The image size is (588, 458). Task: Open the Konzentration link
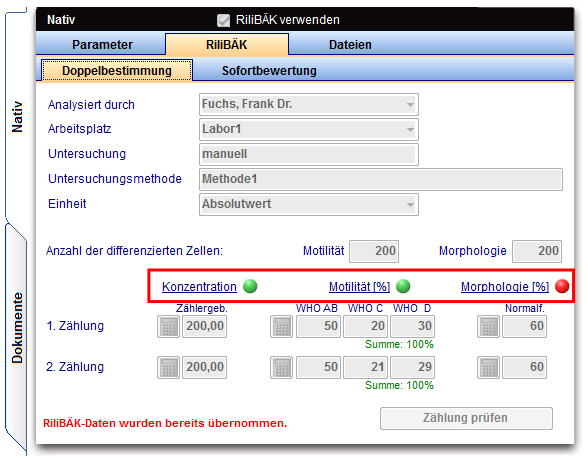point(199,287)
